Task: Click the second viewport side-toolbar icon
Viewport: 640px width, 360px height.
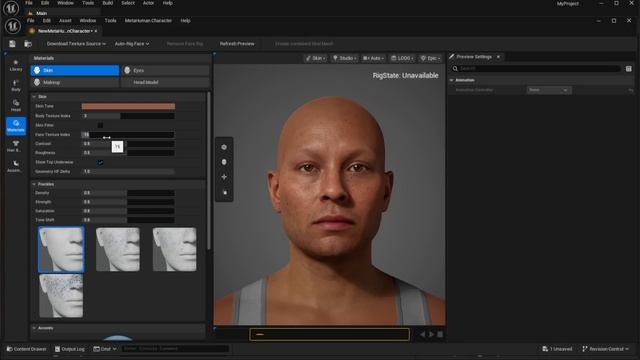Action: [224, 162]
